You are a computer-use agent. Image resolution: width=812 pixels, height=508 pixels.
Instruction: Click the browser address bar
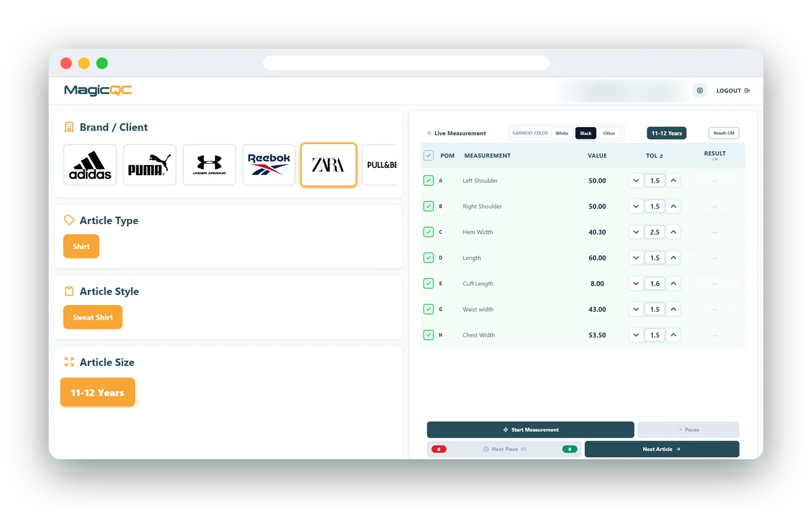406,63
